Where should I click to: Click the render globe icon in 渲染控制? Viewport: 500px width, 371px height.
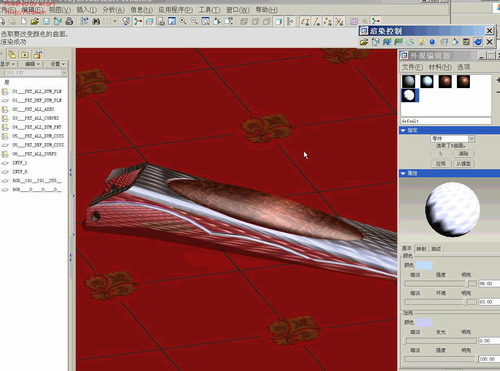478,42
